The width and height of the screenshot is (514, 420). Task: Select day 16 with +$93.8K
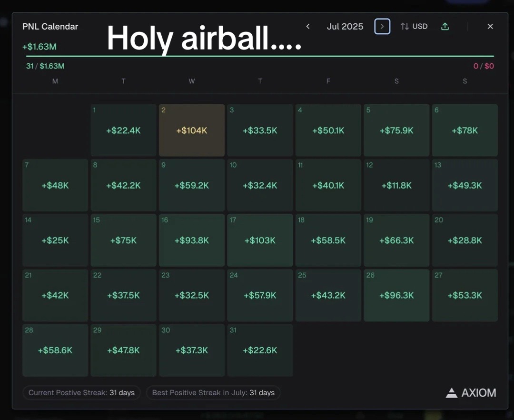(192, 240)
